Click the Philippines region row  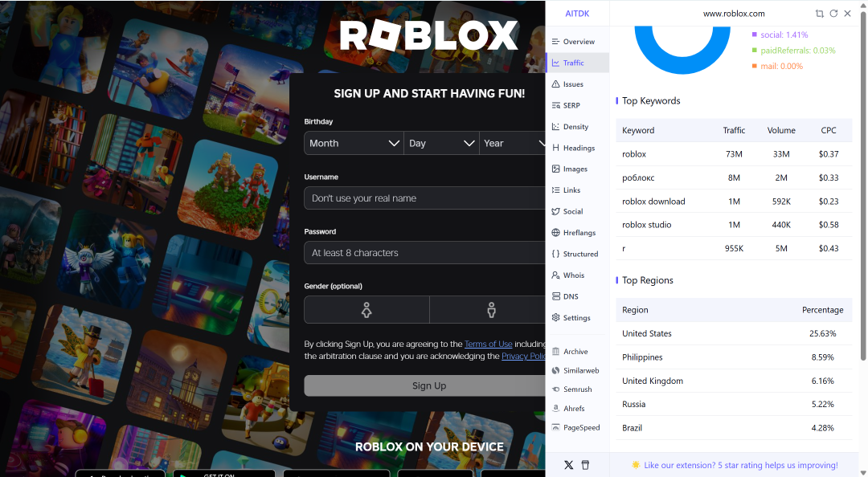tap(734, 357)
